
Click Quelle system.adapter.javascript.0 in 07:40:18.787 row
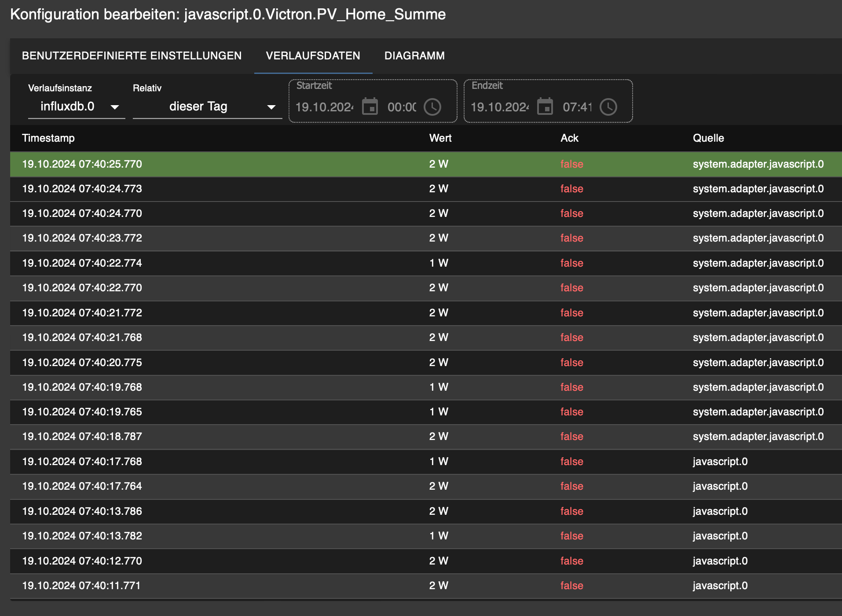758,436
